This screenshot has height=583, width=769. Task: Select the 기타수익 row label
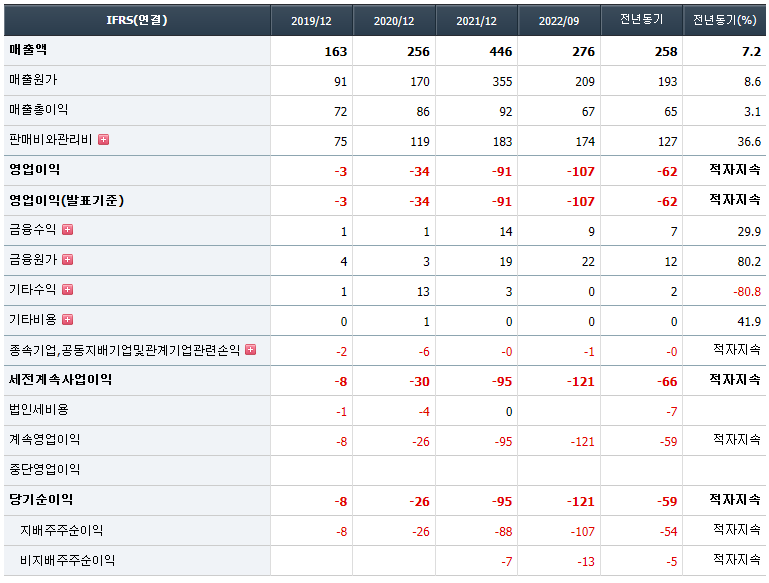(33, 290)
